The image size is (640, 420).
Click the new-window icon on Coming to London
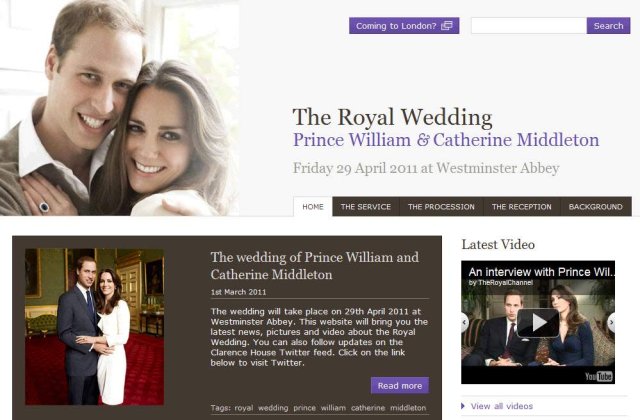click(447, 26)
